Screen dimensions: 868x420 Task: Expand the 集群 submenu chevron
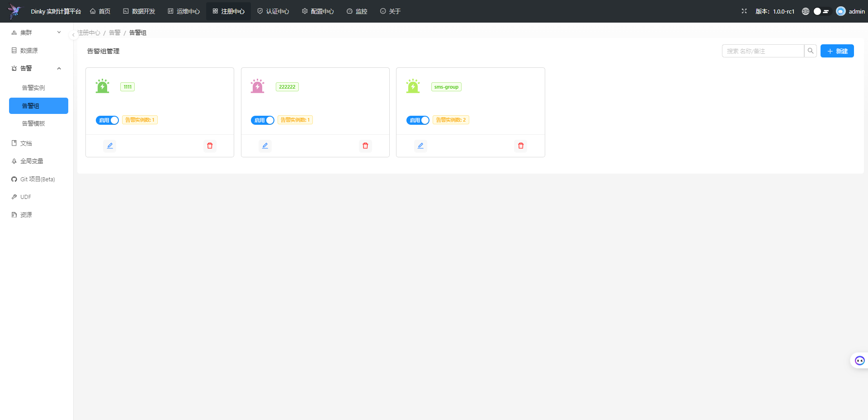(x=59, y=33)
